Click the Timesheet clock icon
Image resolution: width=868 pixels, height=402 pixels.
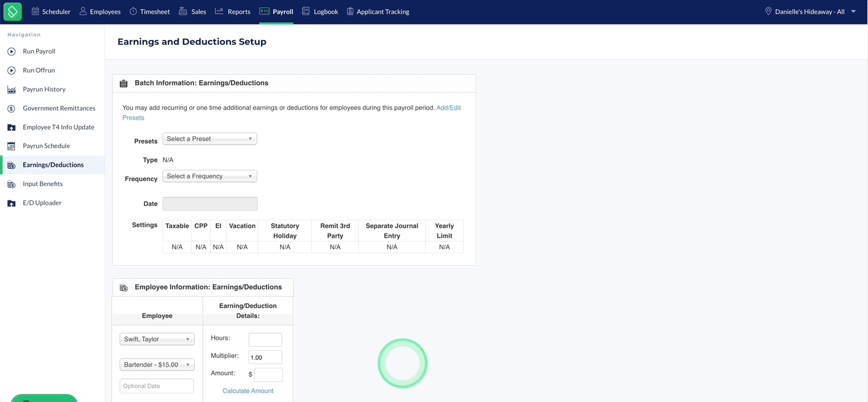133,11
